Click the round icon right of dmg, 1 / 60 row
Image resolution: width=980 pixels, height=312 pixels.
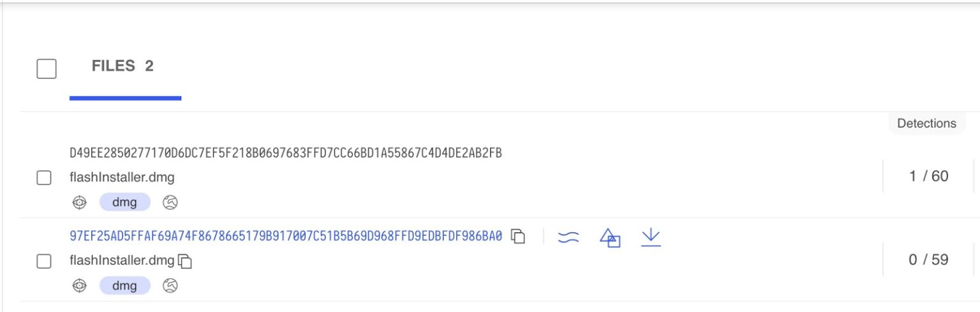click(170, 202)
